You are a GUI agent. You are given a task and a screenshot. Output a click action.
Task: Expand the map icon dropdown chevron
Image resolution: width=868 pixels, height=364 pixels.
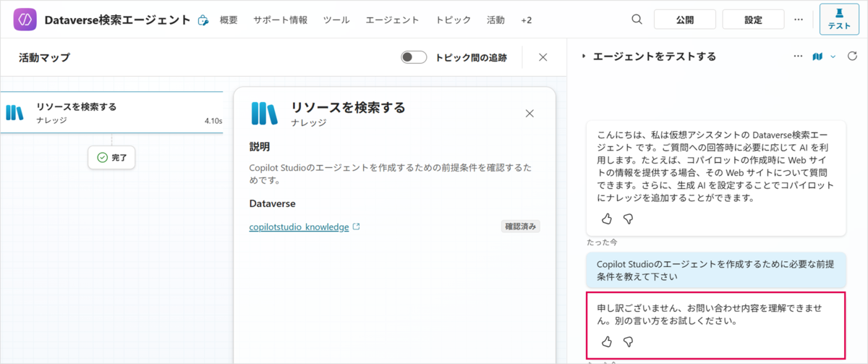click(833, 56)
